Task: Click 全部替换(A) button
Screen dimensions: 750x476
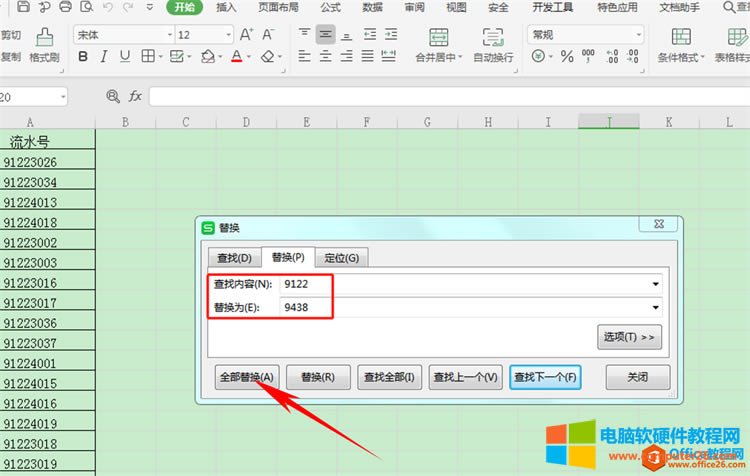Action: (247, 377)
